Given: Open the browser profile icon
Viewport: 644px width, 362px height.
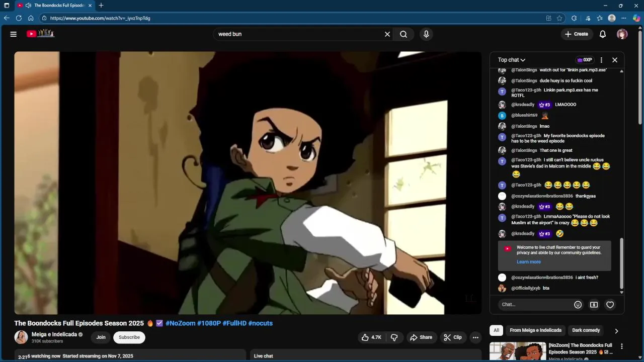Looking at the screenshot, I should click(x=612, y=18).
